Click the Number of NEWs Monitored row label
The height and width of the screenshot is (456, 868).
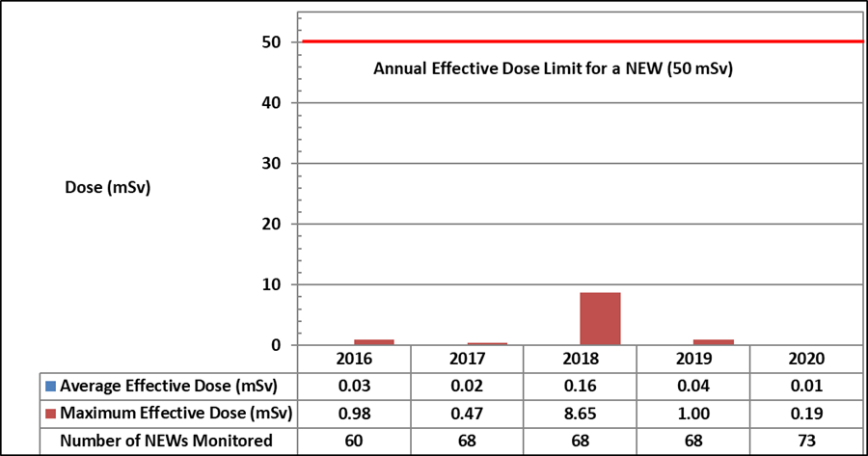pos(166,441)
